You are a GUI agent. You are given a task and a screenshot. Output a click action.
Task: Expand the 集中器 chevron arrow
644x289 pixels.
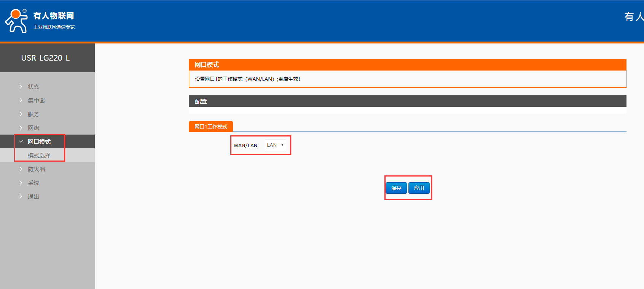pyautogui.click(x=21, y=101)
